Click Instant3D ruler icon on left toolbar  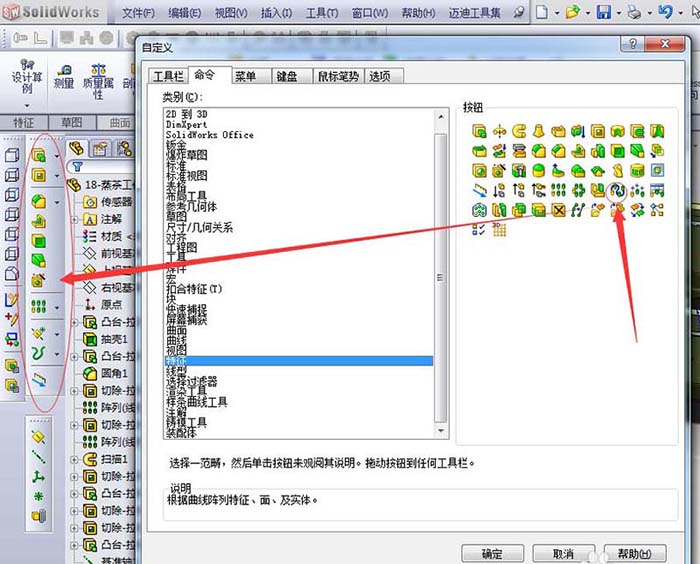tap(39, 380)
